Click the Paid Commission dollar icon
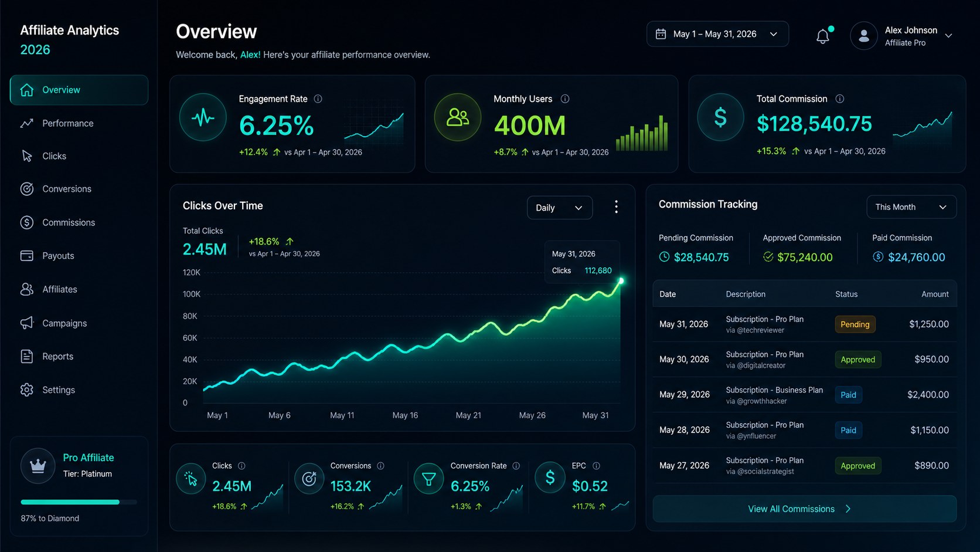The image size is (980, 552). (877, 257)
